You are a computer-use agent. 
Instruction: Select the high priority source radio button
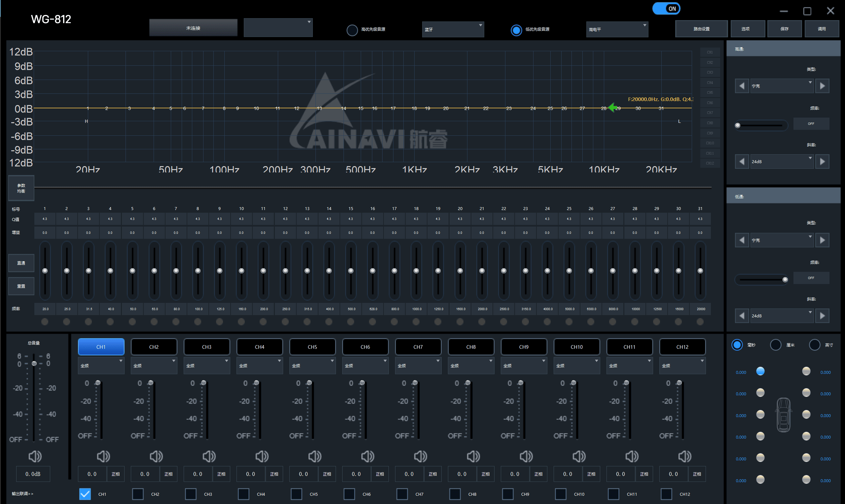point(352,30)
